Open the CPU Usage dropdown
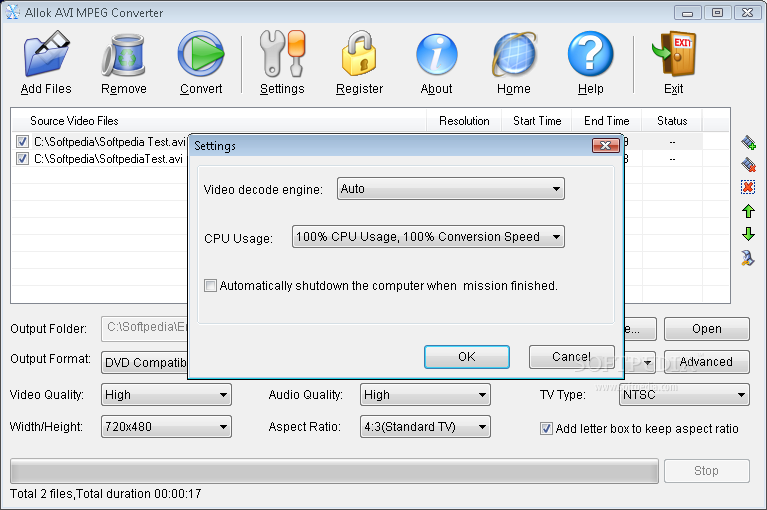767x510 pixels. [x=428, y=237]
